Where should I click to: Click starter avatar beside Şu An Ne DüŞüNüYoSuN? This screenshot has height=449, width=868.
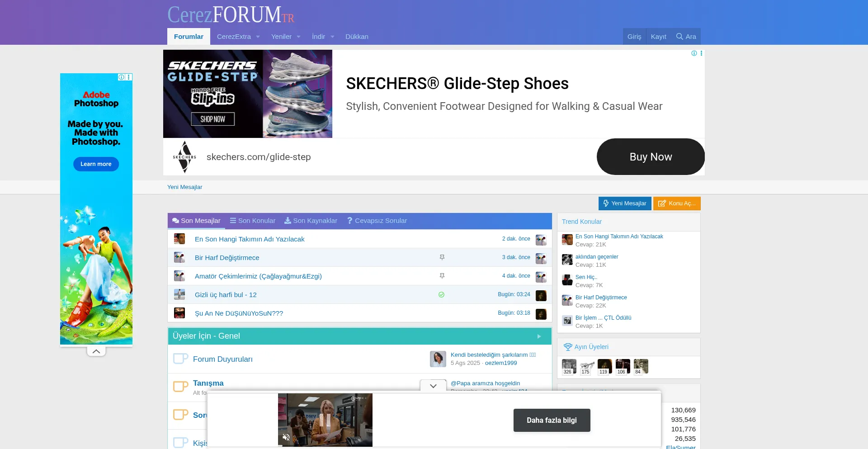click(x=179, y=313)
